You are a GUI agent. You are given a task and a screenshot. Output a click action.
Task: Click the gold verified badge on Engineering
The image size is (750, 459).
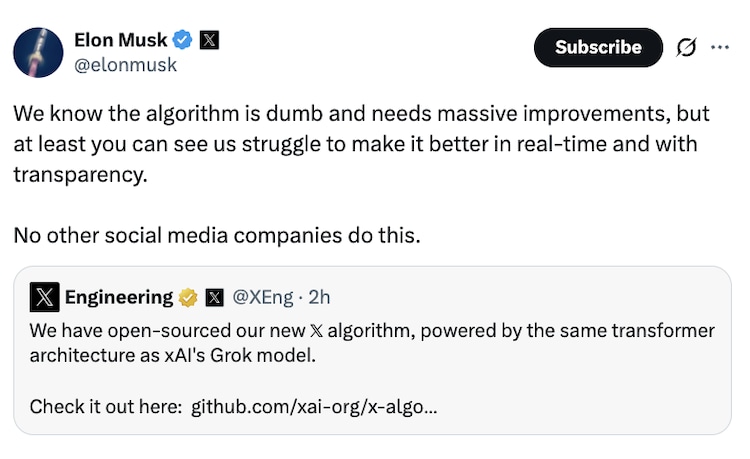pos(188,297)
